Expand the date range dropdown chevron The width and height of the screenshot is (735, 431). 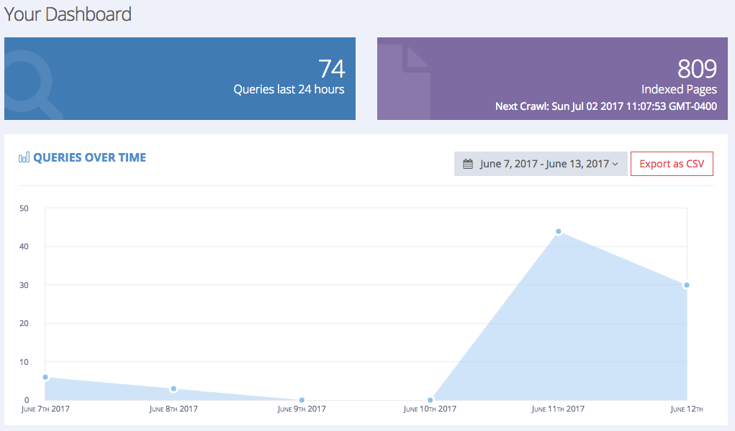pos(615,164)
